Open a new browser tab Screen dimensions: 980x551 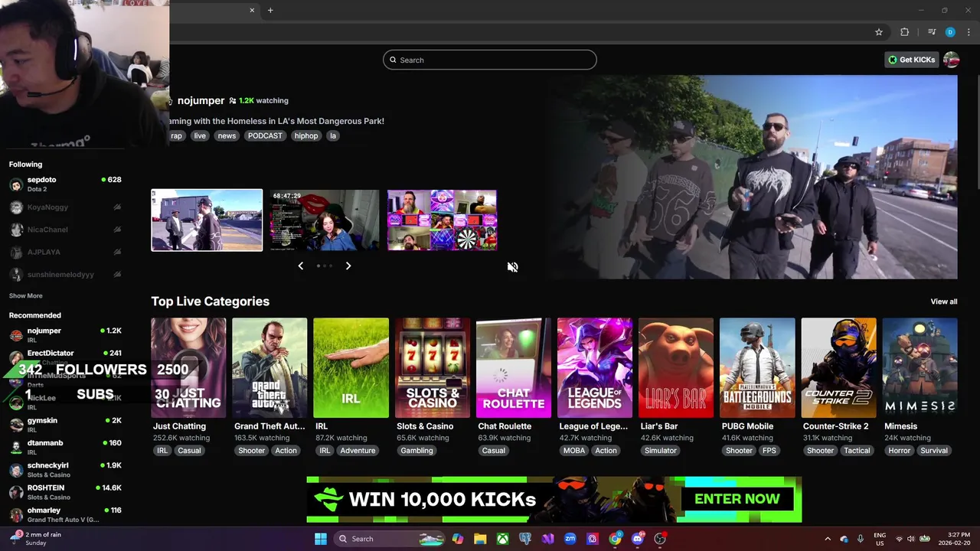click(x=270, y=10)
